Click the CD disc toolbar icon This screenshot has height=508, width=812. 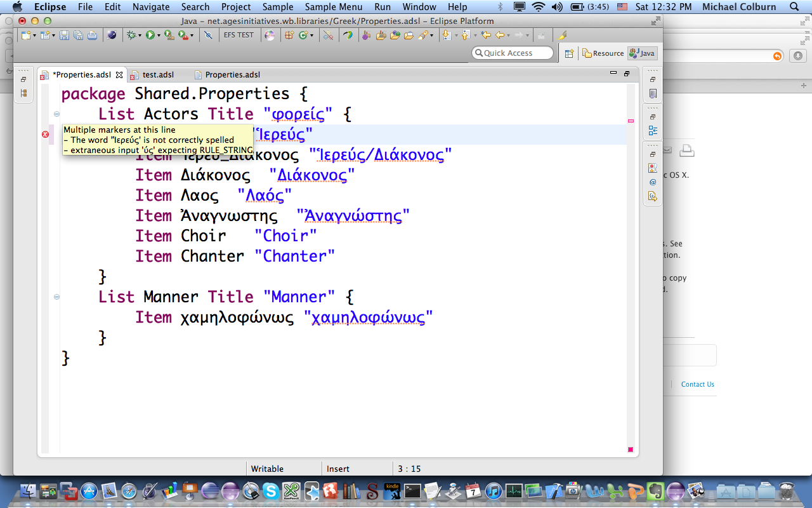[x=270, y=35]
